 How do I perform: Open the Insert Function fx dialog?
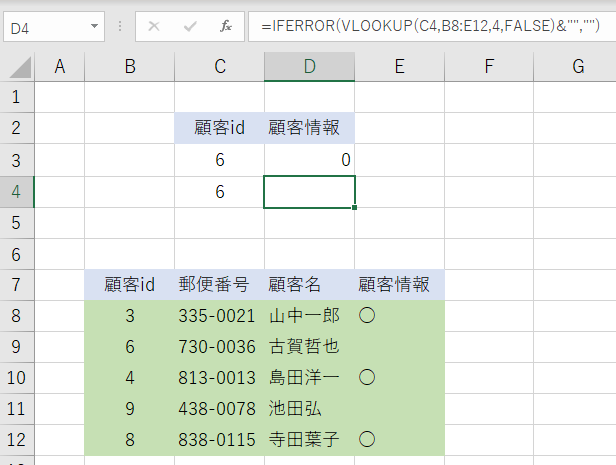pyautogui.click(x=226, y=26)
